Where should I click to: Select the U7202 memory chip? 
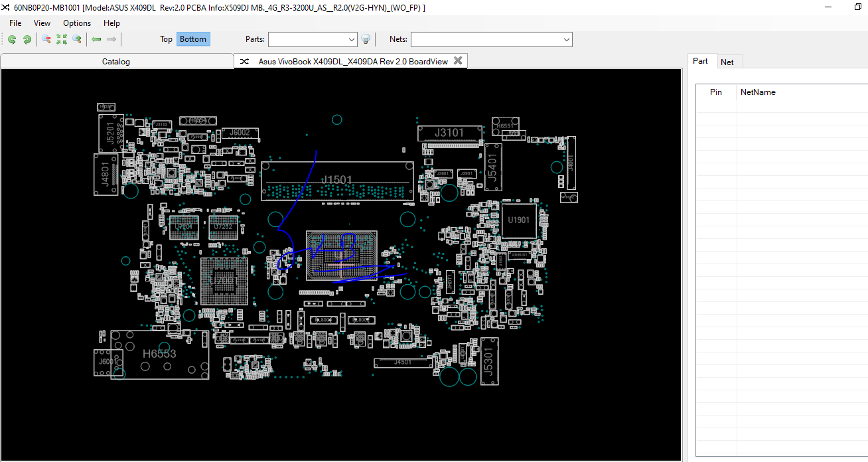point(223,227)
